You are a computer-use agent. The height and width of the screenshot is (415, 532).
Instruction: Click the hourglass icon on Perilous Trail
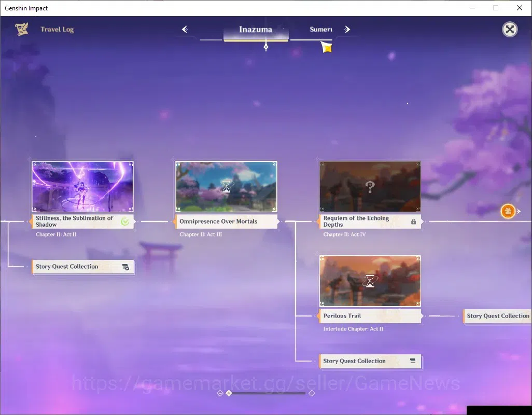pyautogui.click(x=370, y=281)
